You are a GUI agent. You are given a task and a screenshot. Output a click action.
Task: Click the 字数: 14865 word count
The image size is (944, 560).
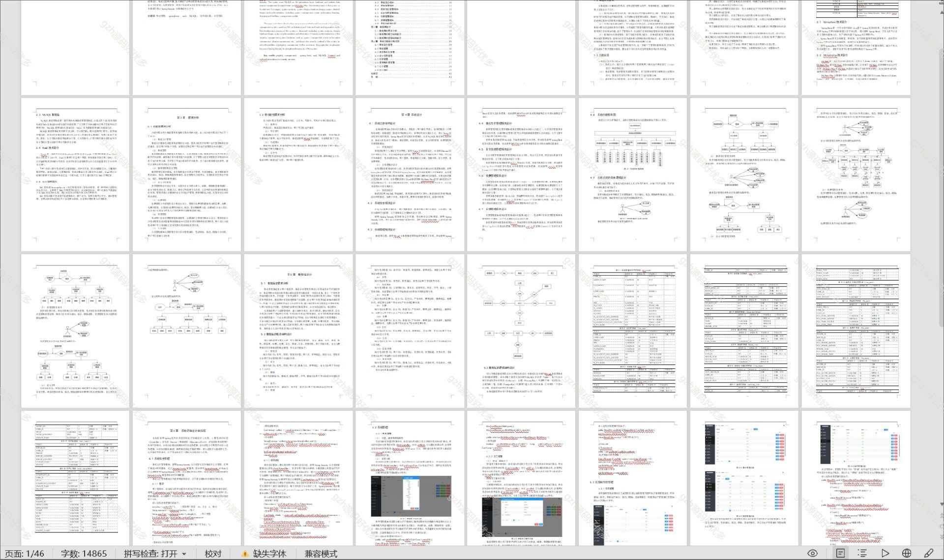tap(84, 554)
